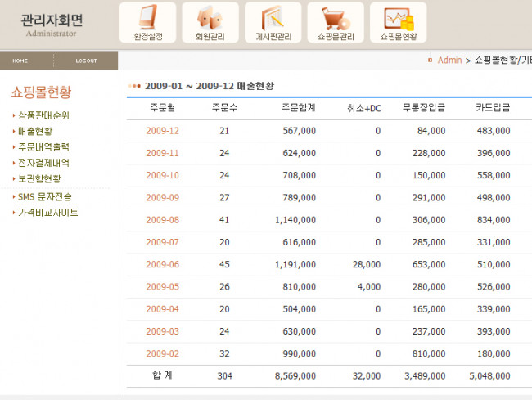
Task: Click the 관리자화면 Administrator logo
Action: coord(52,25)
